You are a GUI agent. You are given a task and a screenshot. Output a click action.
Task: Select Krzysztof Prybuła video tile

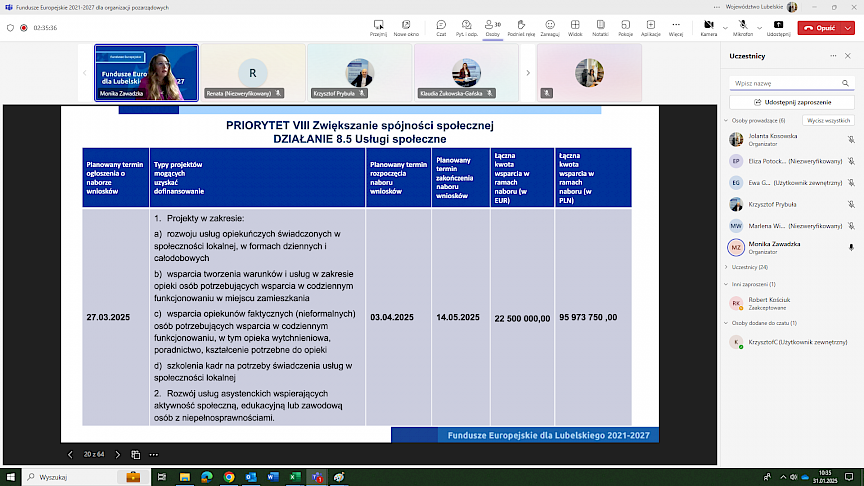click(360, 73)
